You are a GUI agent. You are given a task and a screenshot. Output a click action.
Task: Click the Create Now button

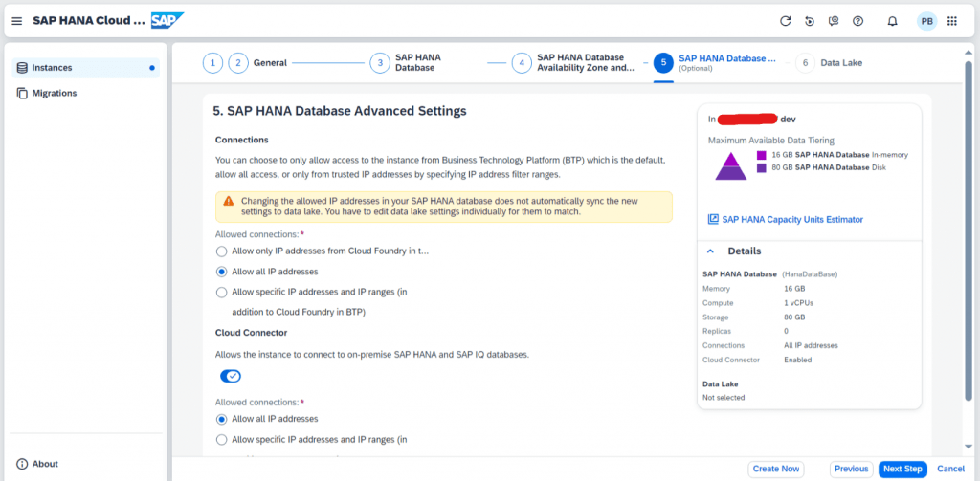point(775,470)
